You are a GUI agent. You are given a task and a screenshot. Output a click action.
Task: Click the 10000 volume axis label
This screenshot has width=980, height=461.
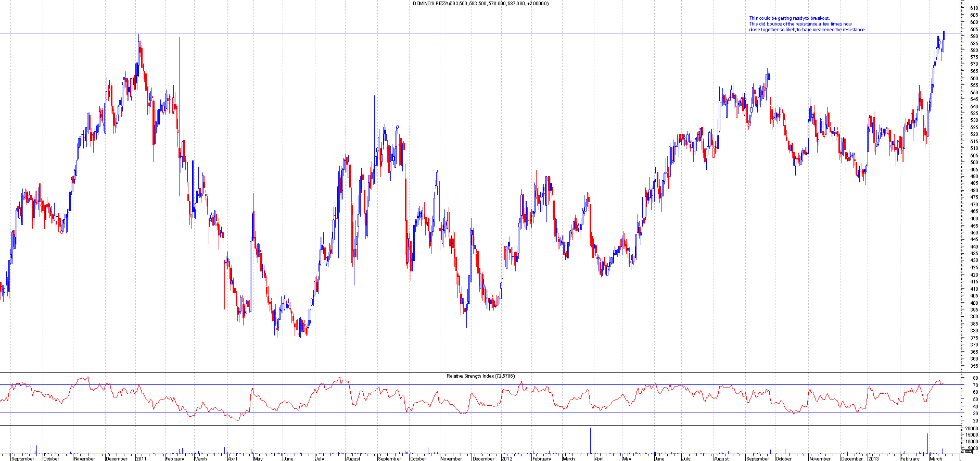971,441
